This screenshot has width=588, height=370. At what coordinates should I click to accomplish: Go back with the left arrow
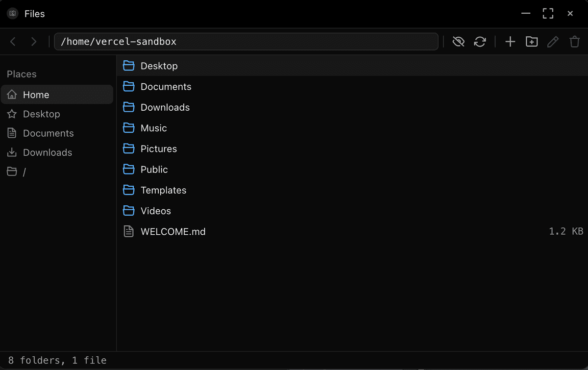pyautogui.click(x=13, y=42)
